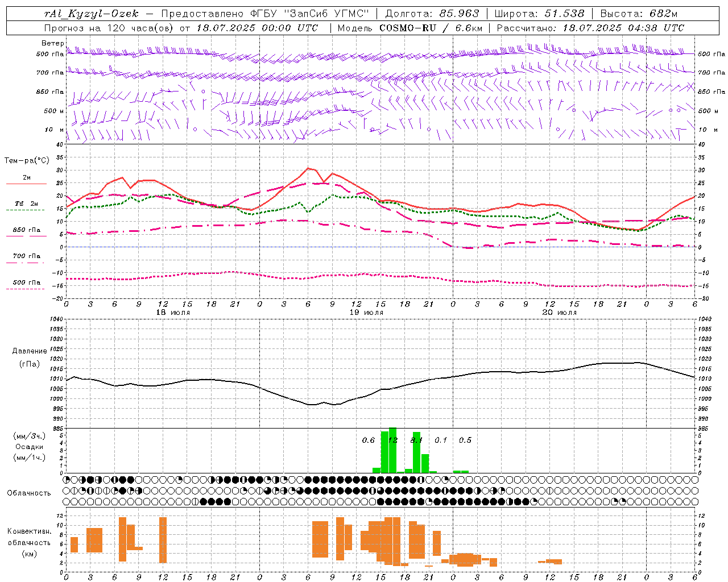This screenshot has height=582, width=728.
Task: Select the Облачность cloud cover label
Action: (x=29, y=493)
